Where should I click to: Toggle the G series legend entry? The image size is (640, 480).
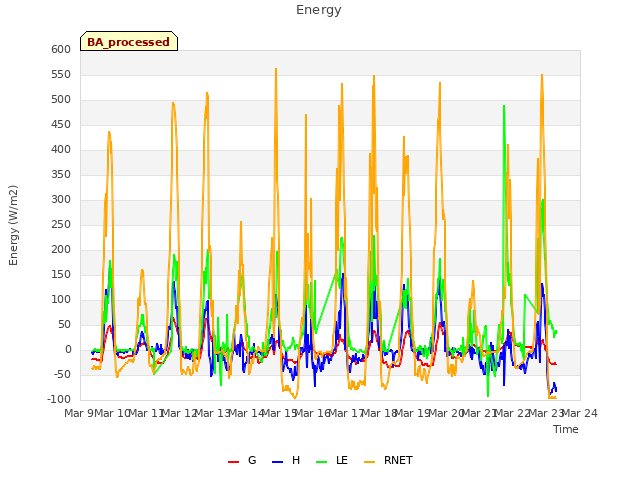tap(242, 460)
